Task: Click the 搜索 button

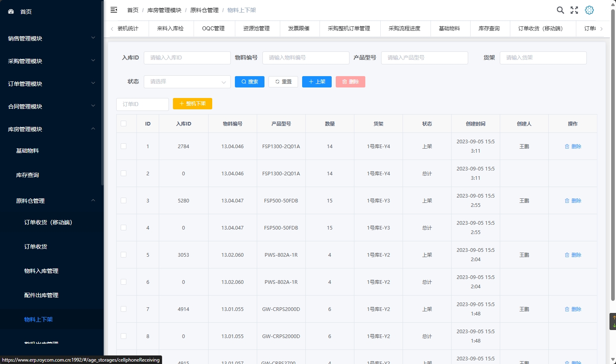Action: [249, 82]
